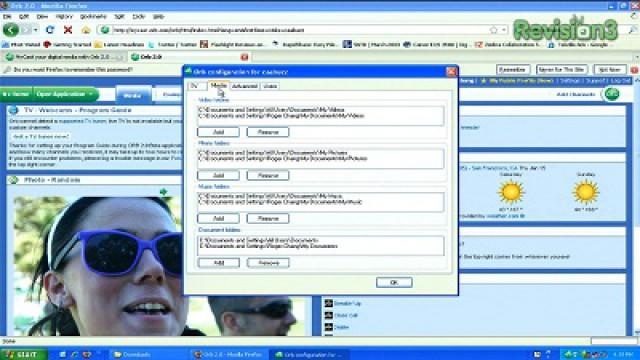The height and width of the screenshot is (360, 640).
Task: Click the site identity icon in the address bar
Action: [x=105, y=30]
